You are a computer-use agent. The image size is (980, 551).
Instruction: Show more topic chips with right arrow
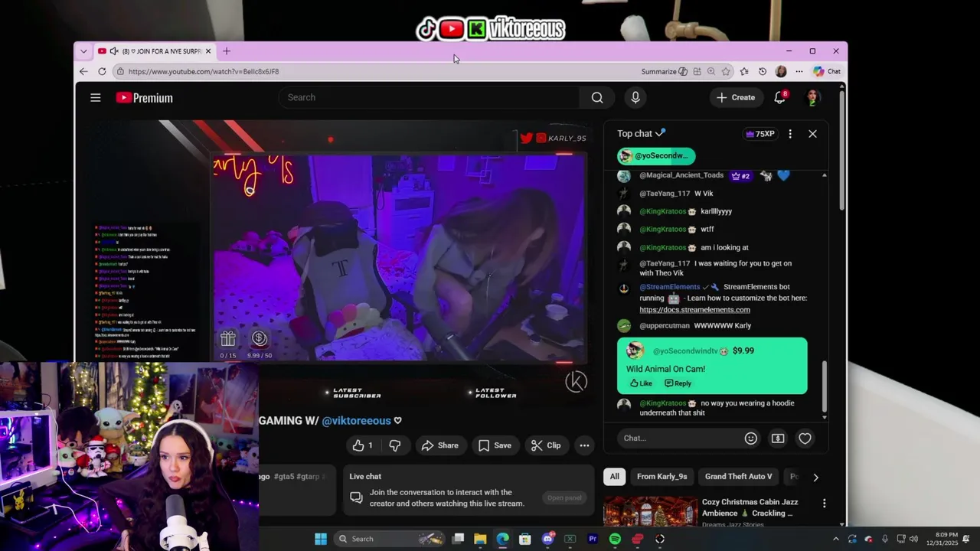(x=815, y=477)
